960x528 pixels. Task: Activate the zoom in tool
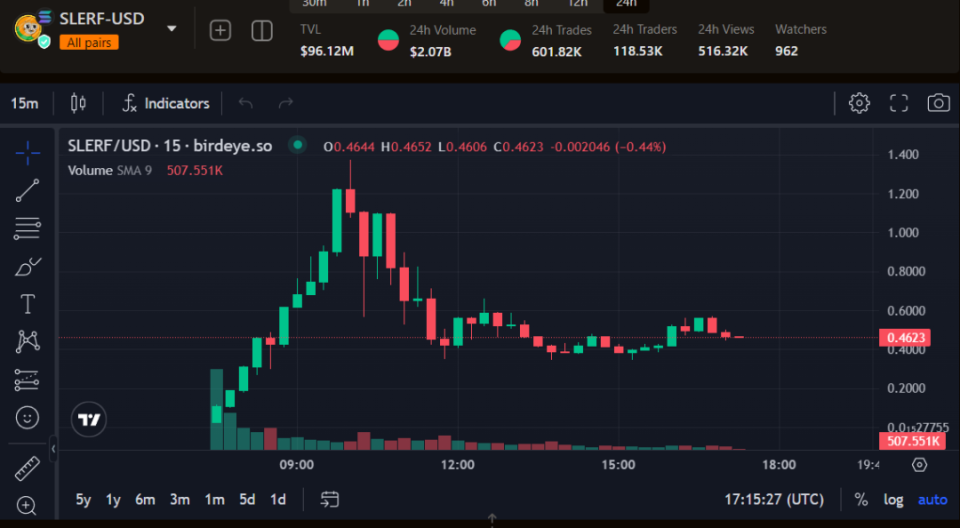point(26,505)
